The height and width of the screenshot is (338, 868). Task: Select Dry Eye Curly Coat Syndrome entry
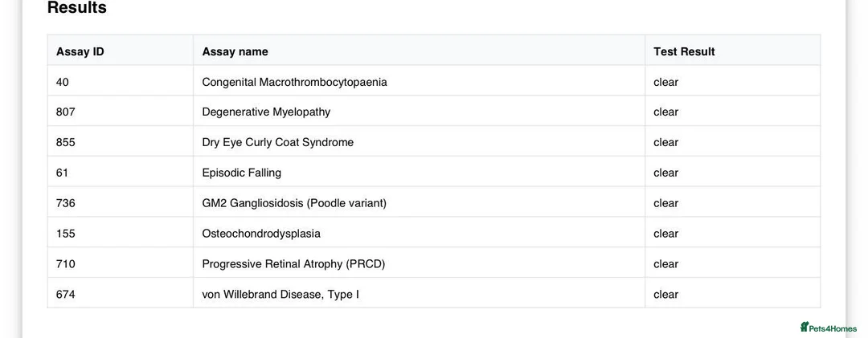(278, 143)
